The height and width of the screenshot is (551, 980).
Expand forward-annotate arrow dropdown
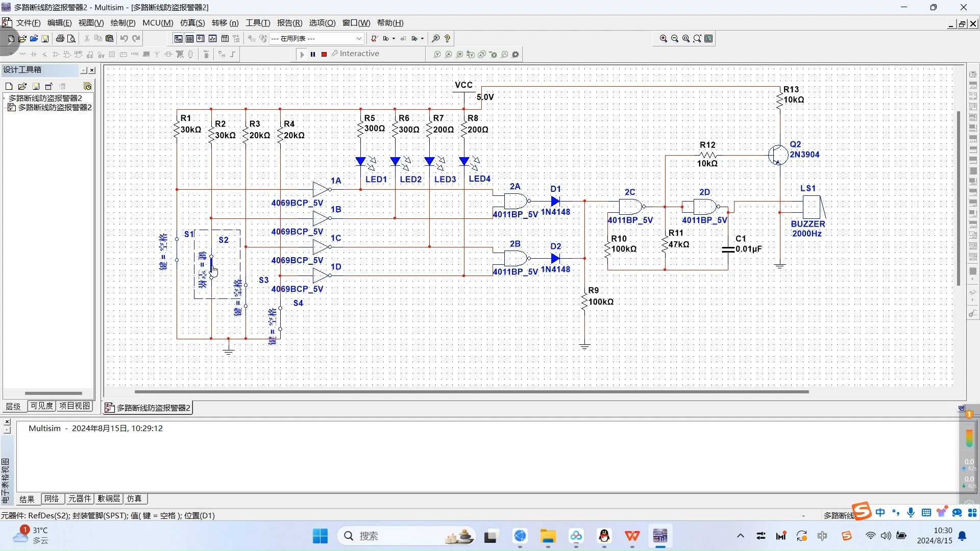[422, 39]
